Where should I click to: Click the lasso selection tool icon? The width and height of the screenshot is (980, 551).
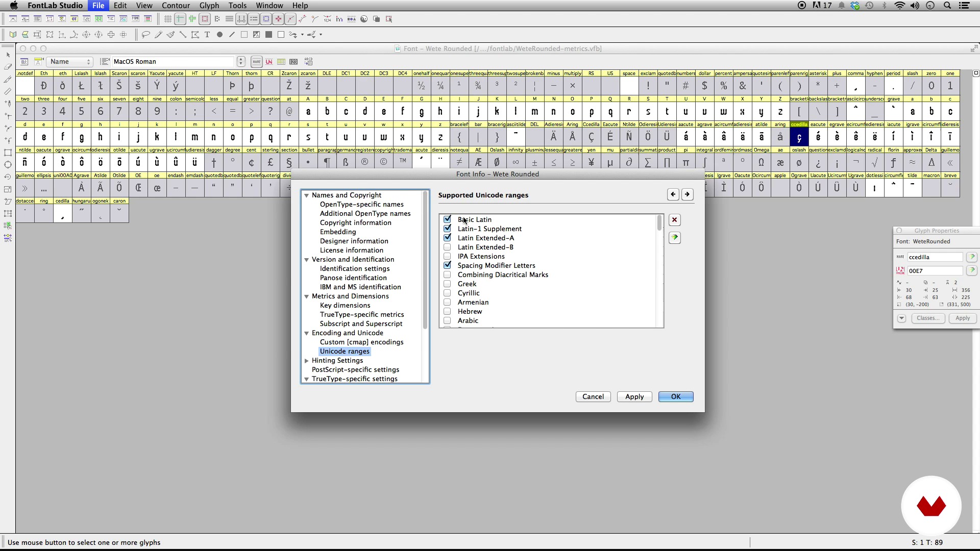click(146, 35)
